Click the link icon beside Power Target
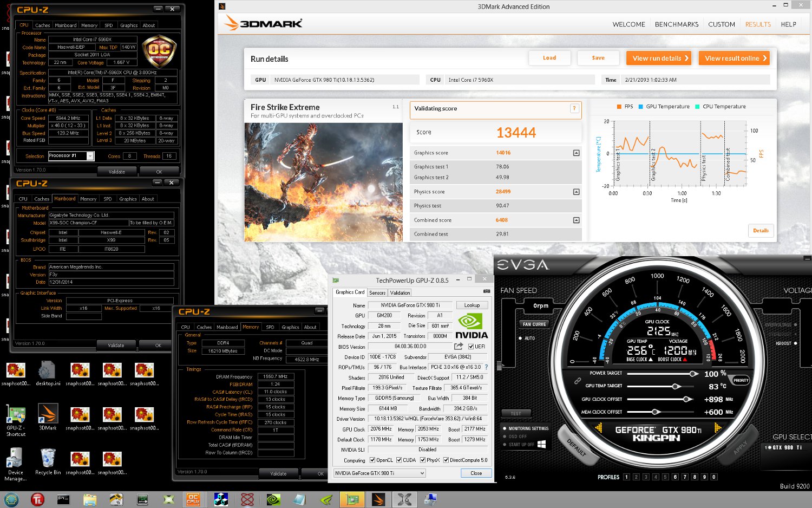812x508 pixels. click(578, 381)
